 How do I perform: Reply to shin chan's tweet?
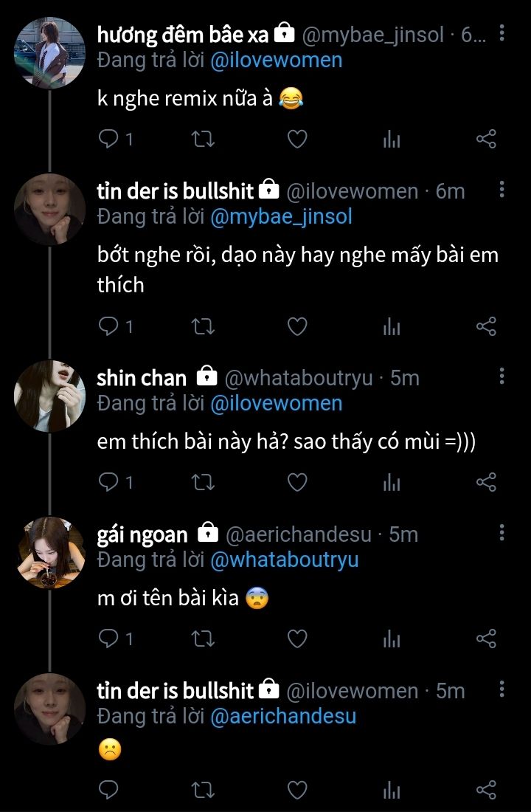109,483
